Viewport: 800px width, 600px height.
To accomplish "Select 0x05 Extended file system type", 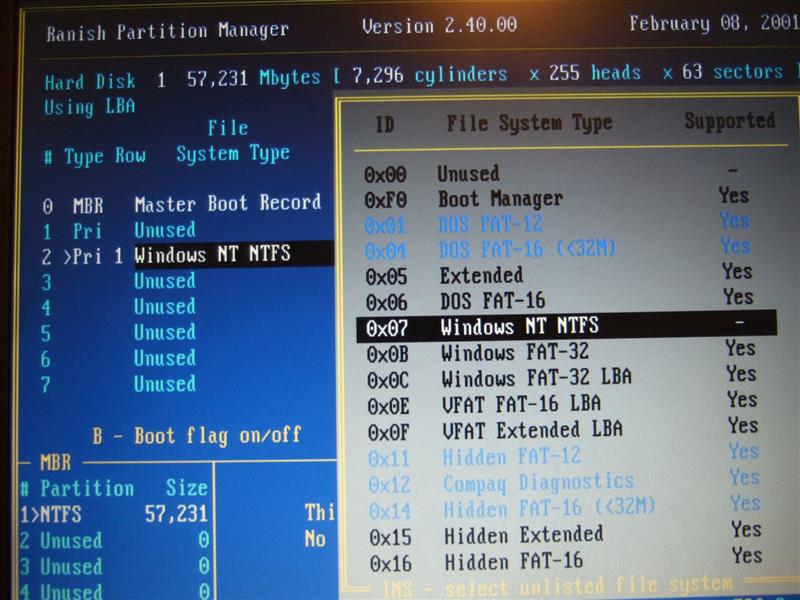I will point(559,274).
